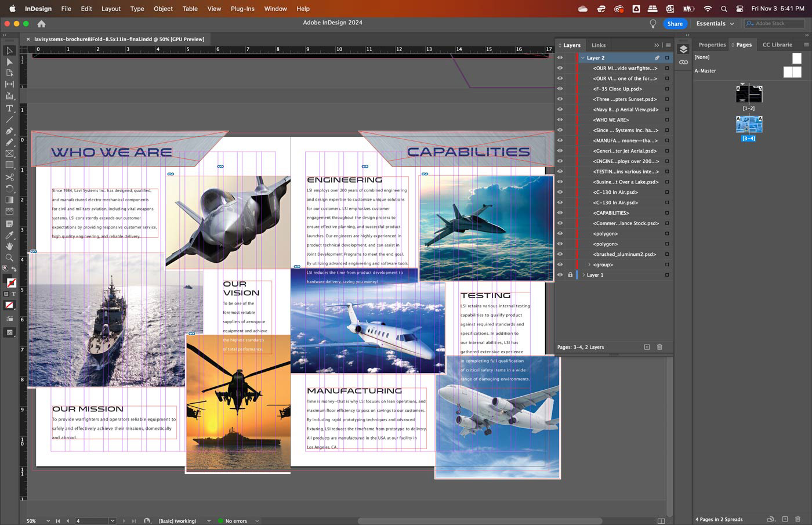This screenshot has height=525, width=812.
Task: Toggle eye for CAPABILITIES item
Action: pyautogui.click(x=560, y=212)
